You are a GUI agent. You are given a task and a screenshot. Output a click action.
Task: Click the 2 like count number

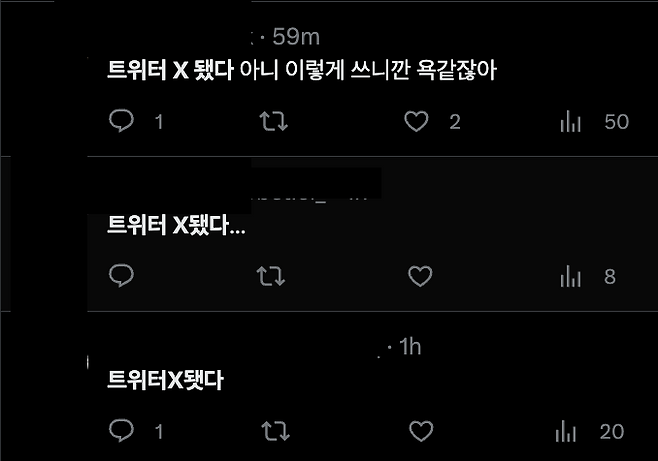(455, 122)
